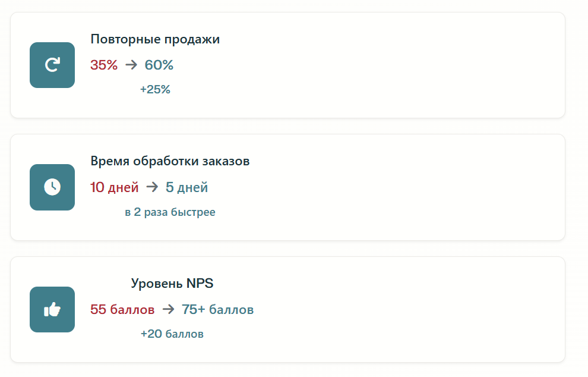Screen dimensions: 588x377
Task: Click the red 55 баллов value
Action: (122, 310)
